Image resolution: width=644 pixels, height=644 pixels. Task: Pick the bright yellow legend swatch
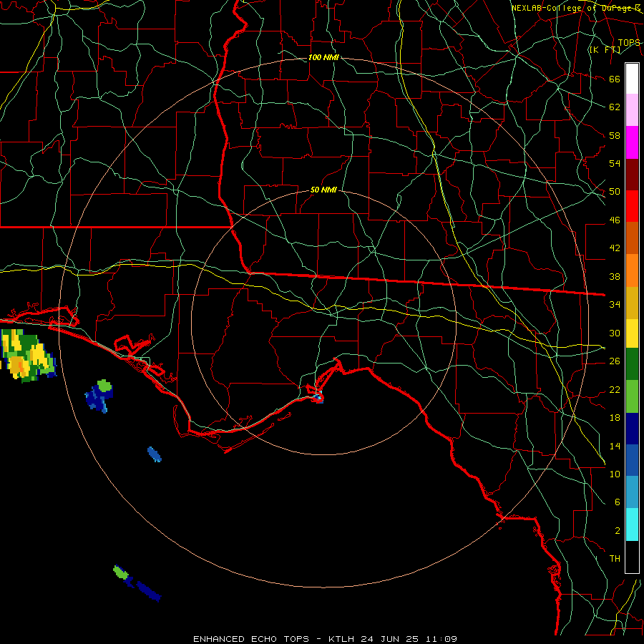click(632, 333)
